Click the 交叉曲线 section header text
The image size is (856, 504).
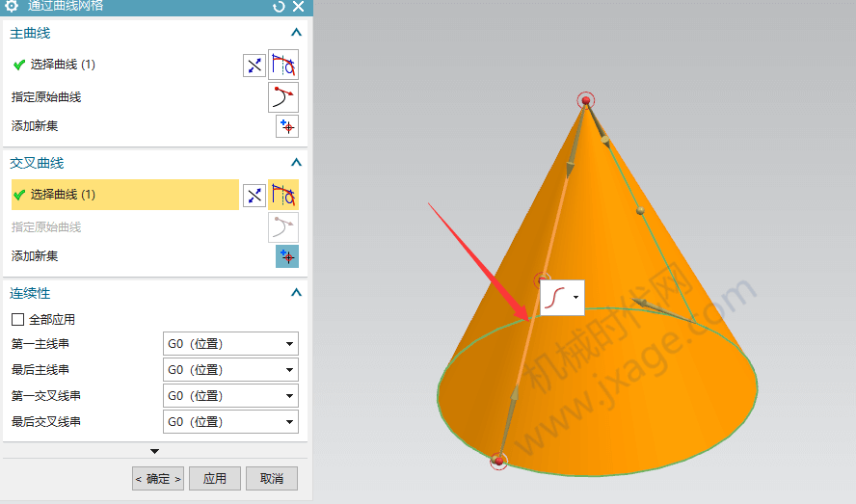pyautogui.click(x=37, y=163)
